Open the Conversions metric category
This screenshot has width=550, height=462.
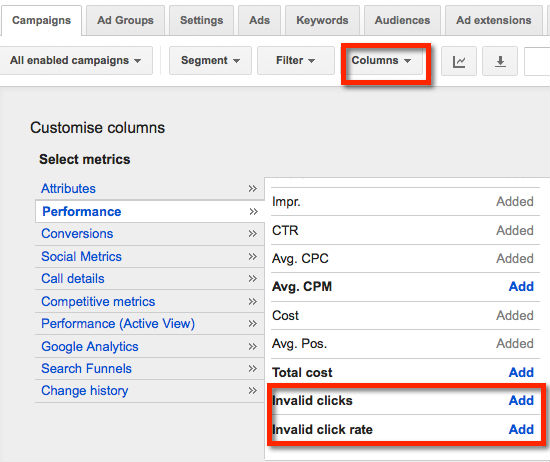(77, 234)
